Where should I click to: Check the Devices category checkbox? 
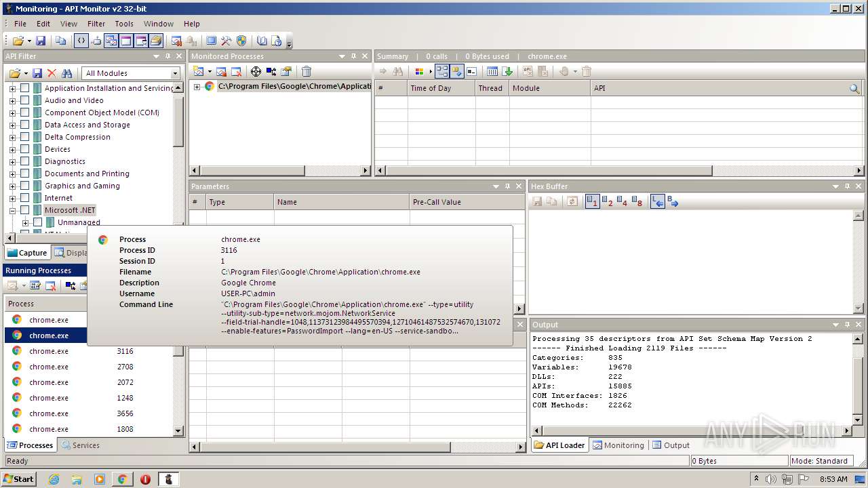point(24,149)
